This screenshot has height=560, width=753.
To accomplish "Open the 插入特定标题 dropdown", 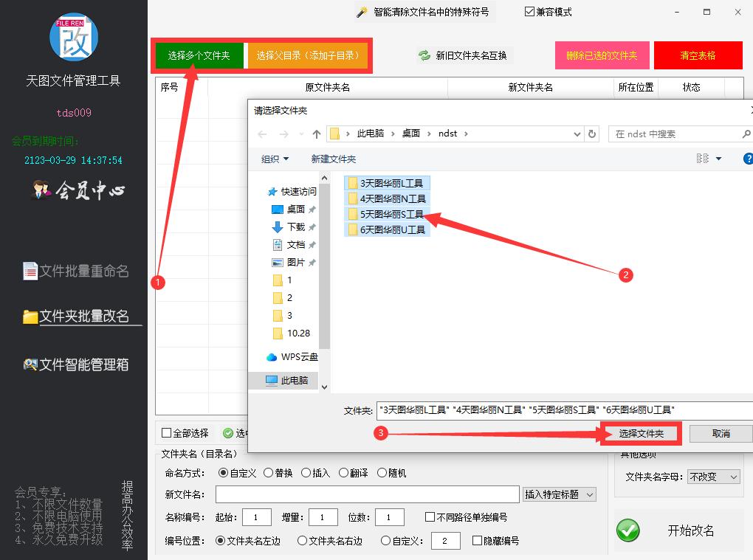I will click(x=559, y=494).
